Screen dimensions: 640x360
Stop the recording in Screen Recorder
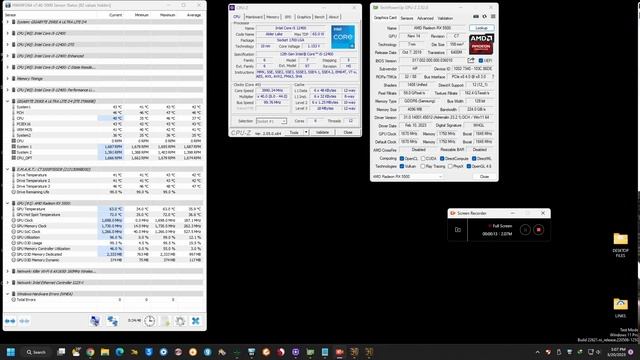pos(539,230)
